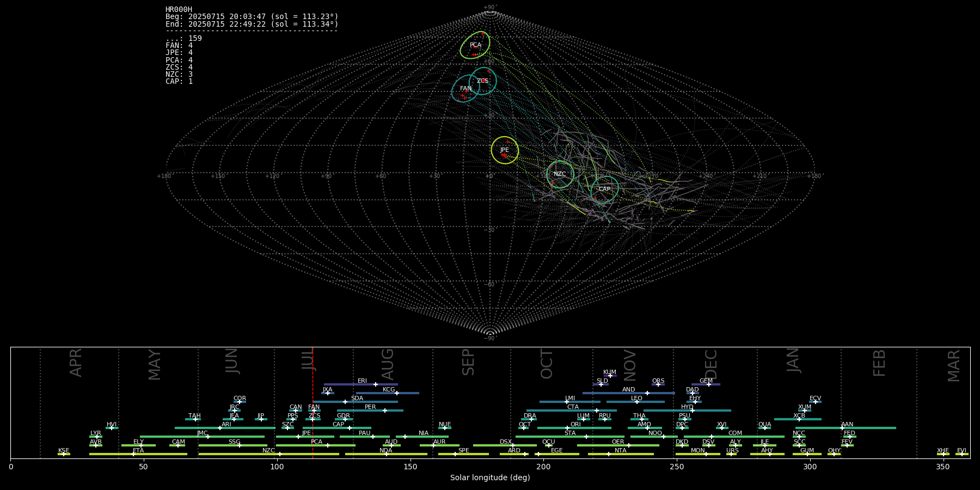Click the NDA shower label in timeline
The width and height of the screenshot is (980, 490).
pyautogui.click(x=386, y=451)
